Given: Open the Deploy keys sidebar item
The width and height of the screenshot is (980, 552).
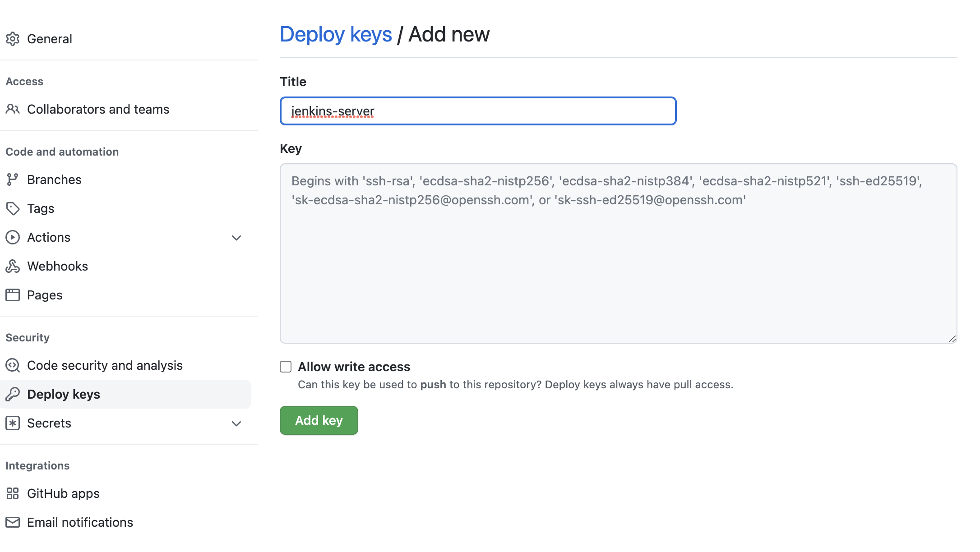Looking at the screenshot, I should pyautogui.click(x=64, y=394).
